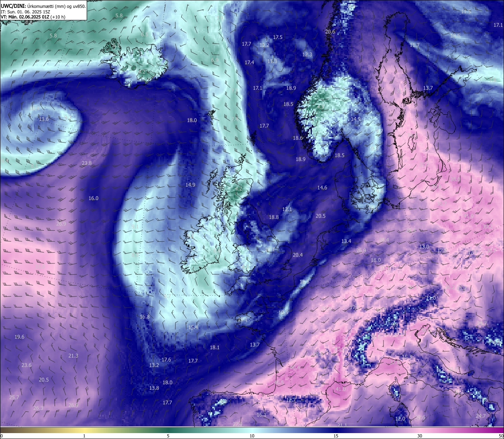Click the 11.7 value label
The width and height of the screenshot is (504, 439).
click(414, 45)
